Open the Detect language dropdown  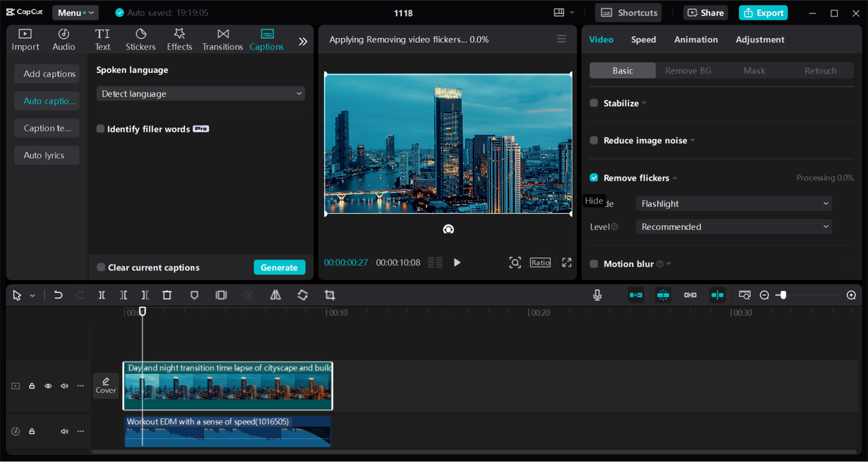pos(201,94)
